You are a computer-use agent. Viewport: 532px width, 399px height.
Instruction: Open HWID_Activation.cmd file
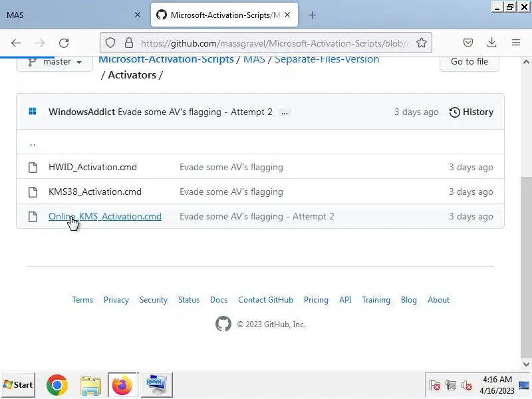pos(92,168)
